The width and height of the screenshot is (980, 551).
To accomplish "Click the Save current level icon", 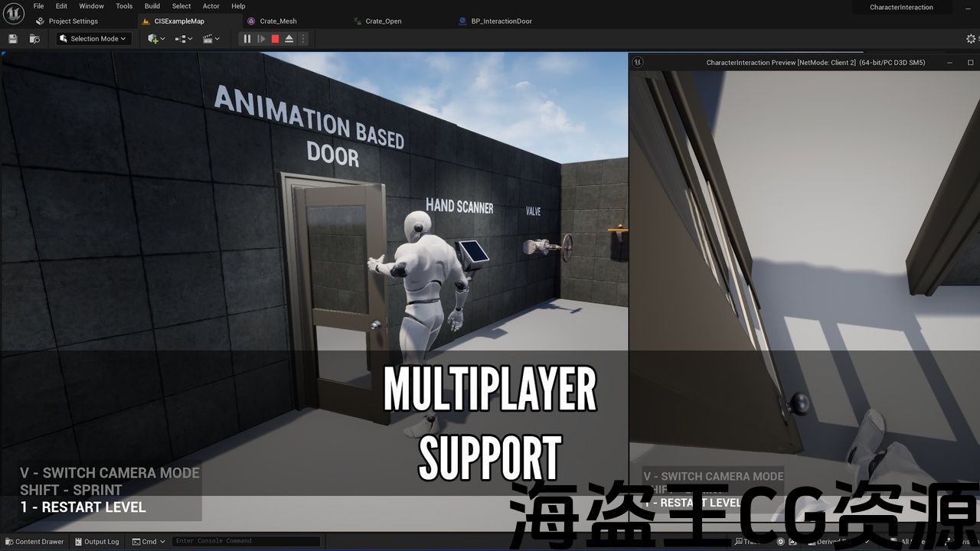I will (12, 38).
